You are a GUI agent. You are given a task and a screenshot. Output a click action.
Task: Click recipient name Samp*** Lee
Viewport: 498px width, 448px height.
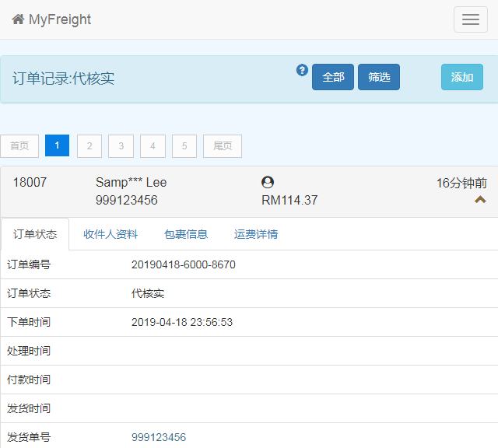pos(132,182)
